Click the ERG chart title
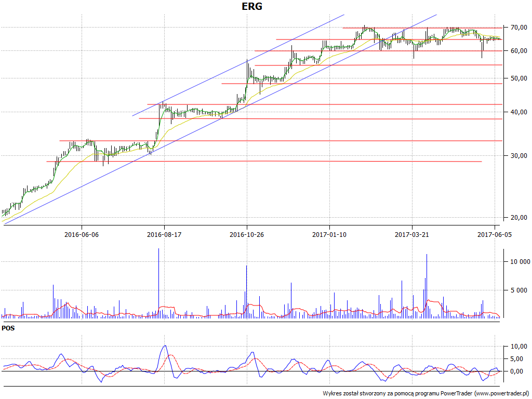 (x=252, y=6)
